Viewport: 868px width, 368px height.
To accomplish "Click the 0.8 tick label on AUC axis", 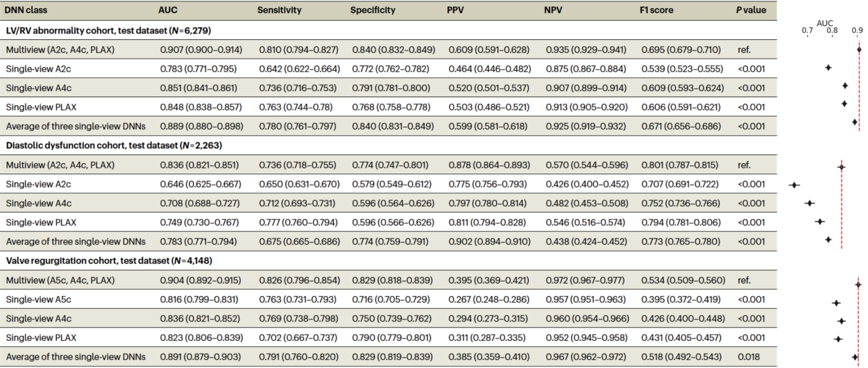I will pos(832,30).
